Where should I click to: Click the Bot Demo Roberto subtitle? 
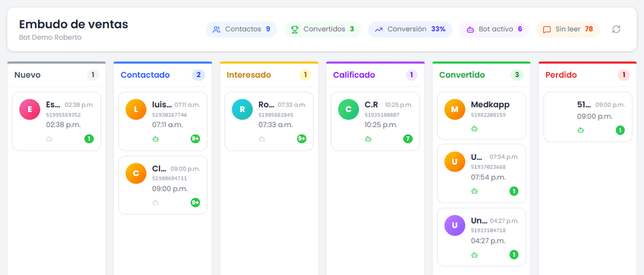coord(50,38)
